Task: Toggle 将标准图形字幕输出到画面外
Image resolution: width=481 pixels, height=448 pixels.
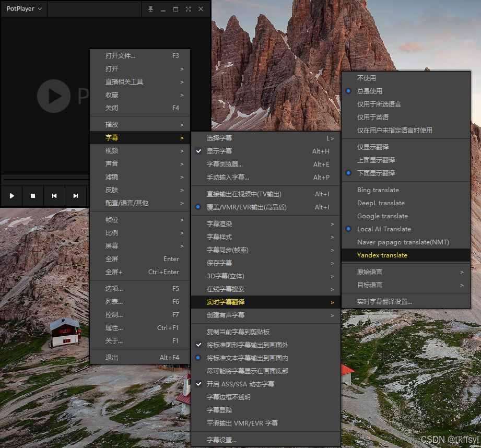Action: [x=266, y=345]
